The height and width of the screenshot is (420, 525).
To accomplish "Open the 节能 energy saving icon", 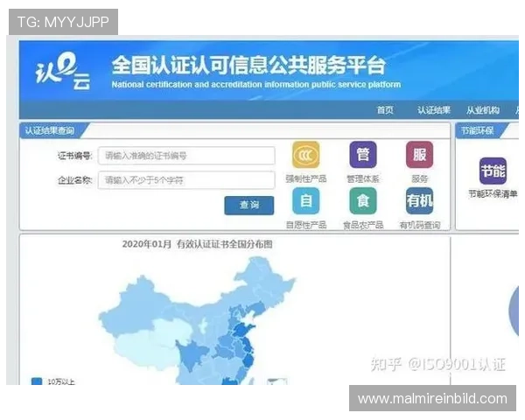I will pyautogui.click(x=493, y=171).
